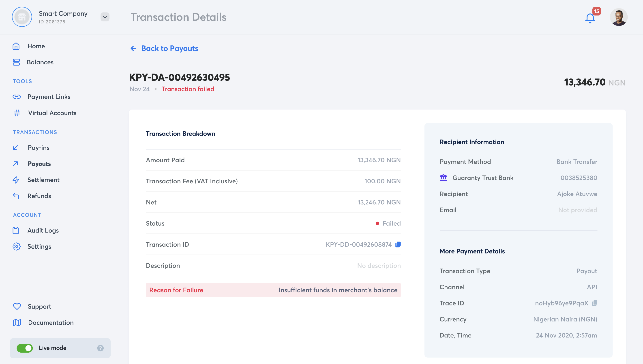Open Pay-ins in the sidebar
The width and height of the screenshot is (643, 364).
[x=38, y=148]
